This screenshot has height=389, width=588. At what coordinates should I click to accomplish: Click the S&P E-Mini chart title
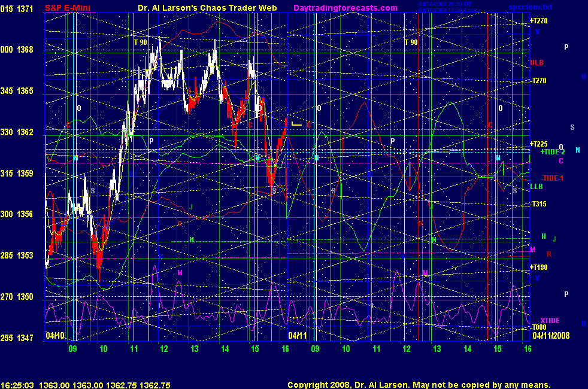[x=69, y=8]
